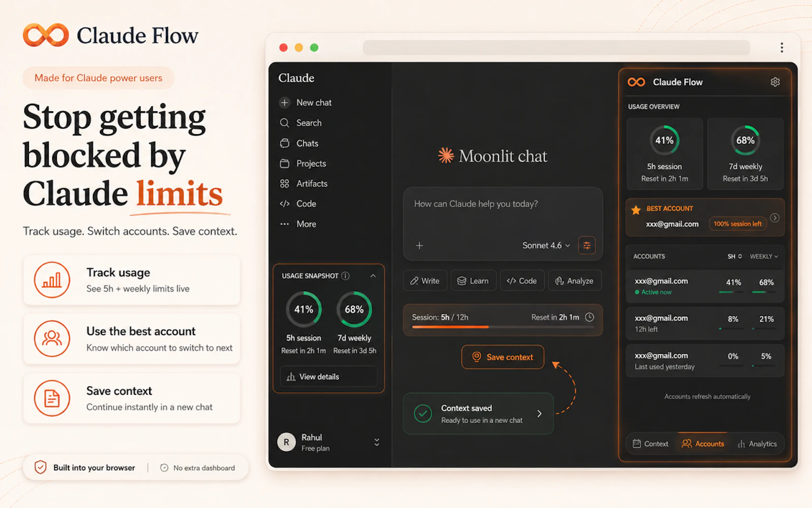Collapse the Usage Snapshot panel
Image resolution: width=812 pixels, height=508 pixels.
pos(373,276)
